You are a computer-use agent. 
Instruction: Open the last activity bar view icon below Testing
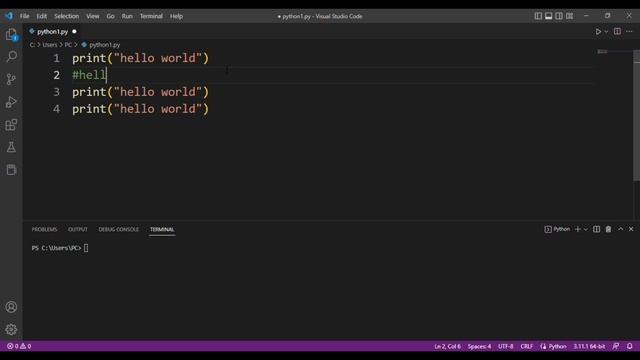tap(11, 170)
